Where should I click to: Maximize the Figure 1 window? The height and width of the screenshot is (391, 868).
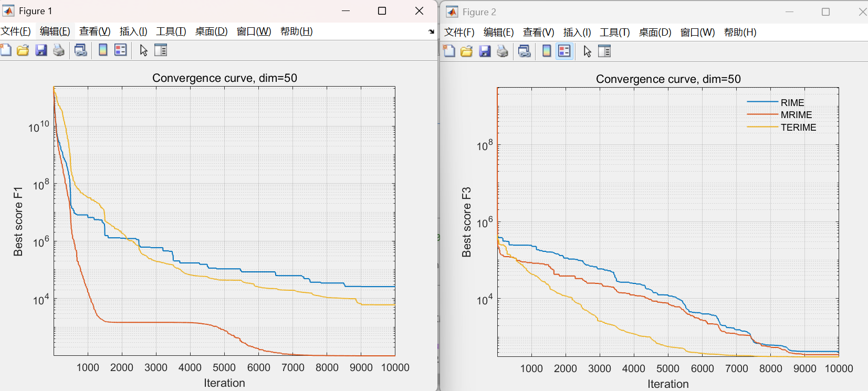click(x=382, y=11)
